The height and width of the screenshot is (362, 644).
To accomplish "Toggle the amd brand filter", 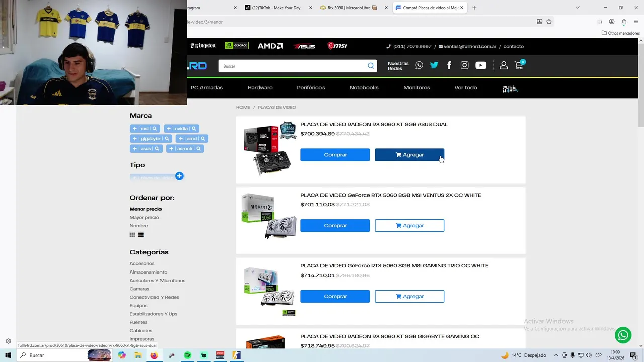I will [x=192, y=139].
